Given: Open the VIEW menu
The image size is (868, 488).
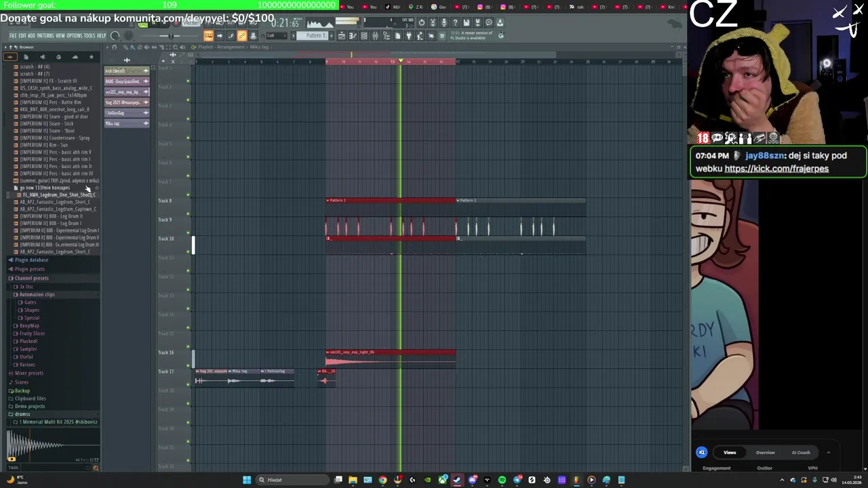Looking at the screenshot, I should click(x=60, y=36).
